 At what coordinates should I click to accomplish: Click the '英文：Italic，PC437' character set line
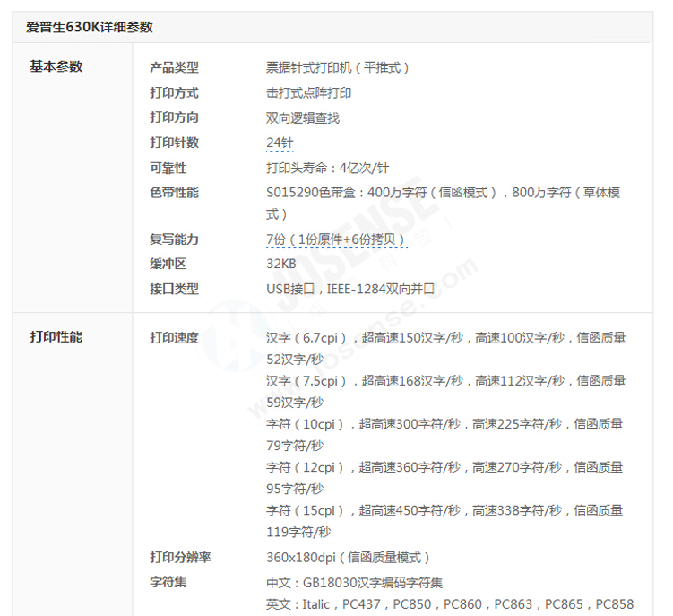click(x=450, y=604)
